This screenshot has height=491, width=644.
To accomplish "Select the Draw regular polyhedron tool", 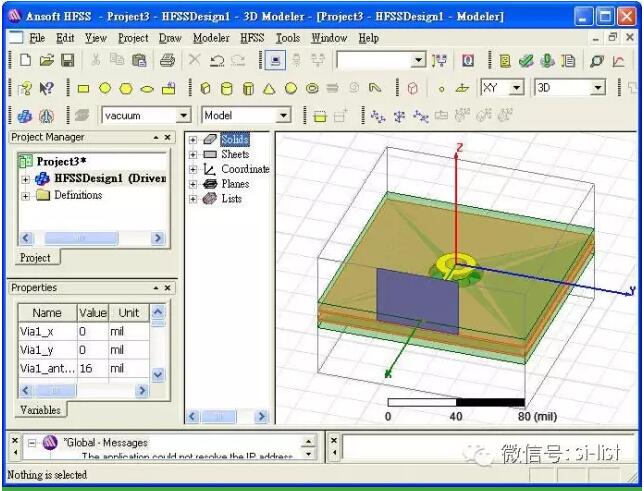I will click(248, 88).
